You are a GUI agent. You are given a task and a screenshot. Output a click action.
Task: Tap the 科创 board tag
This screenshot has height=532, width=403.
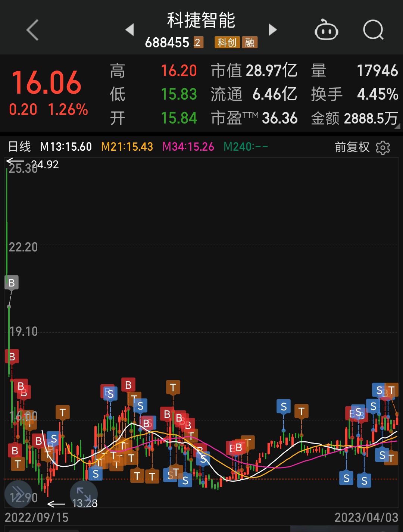click(227, 43)
